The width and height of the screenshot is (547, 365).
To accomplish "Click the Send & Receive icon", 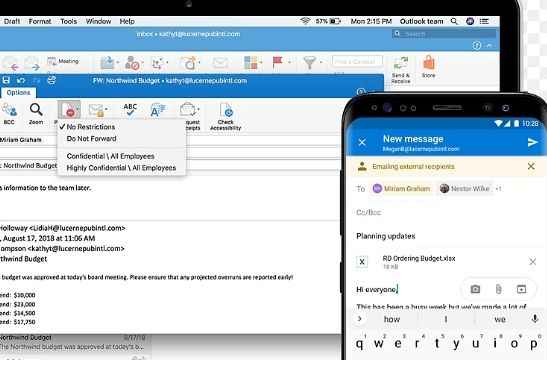I will (x=400, y=64).
